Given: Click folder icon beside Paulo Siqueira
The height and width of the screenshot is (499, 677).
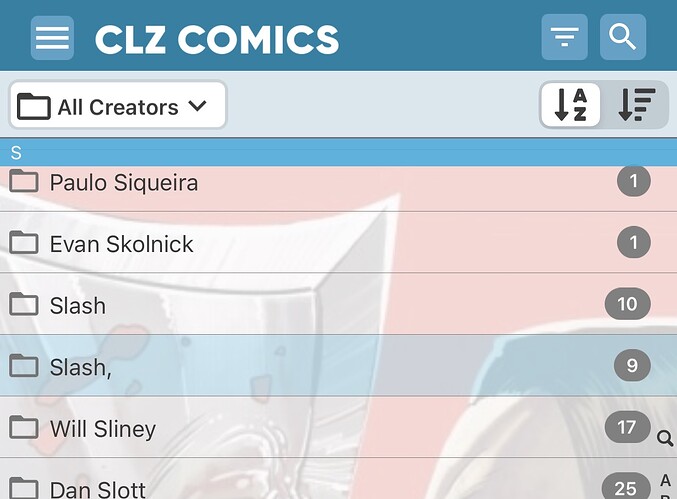Looking at the screenshot, I should [x=24, y=182].
